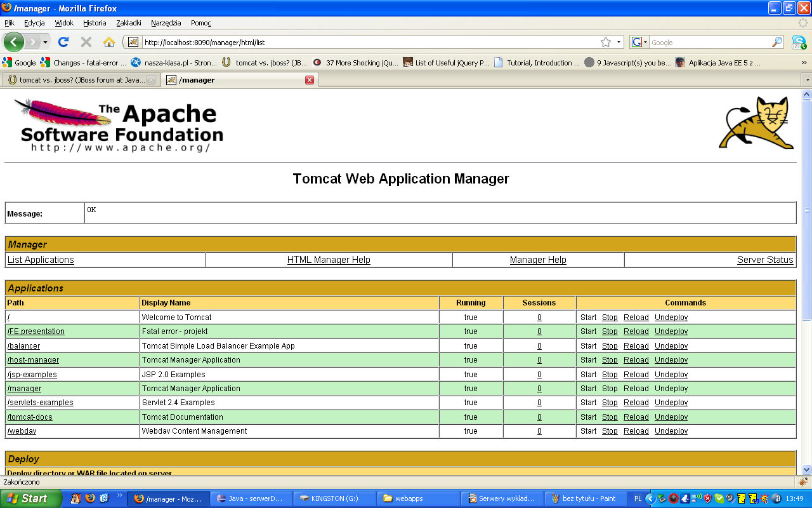Expand the bookmarks bar overflow chevron
812x508 pixels.
(x=804, y=62)
